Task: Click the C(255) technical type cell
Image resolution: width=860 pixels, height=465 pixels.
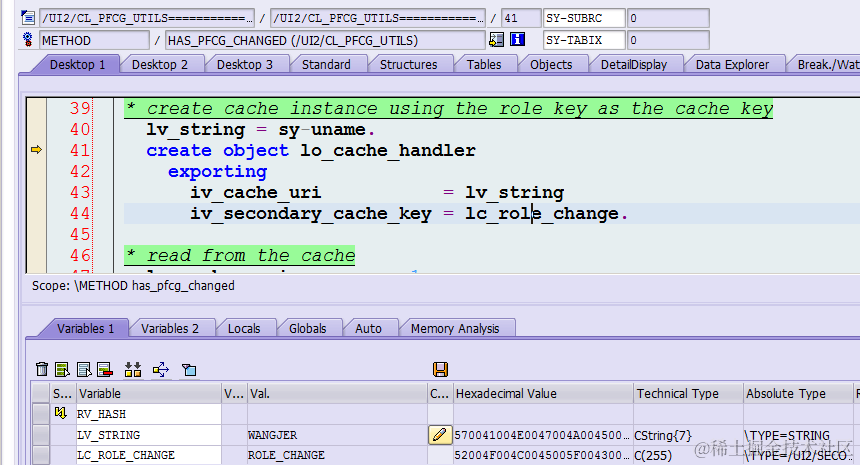Action: [x=688, y=455]
